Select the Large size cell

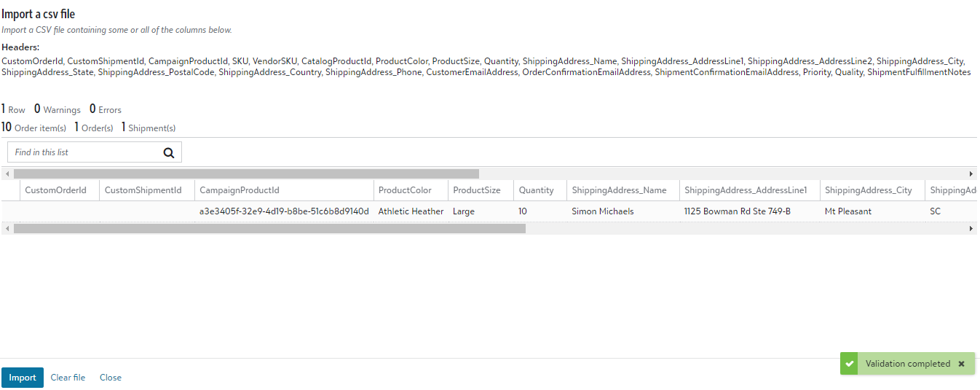[x=481, y=211]
